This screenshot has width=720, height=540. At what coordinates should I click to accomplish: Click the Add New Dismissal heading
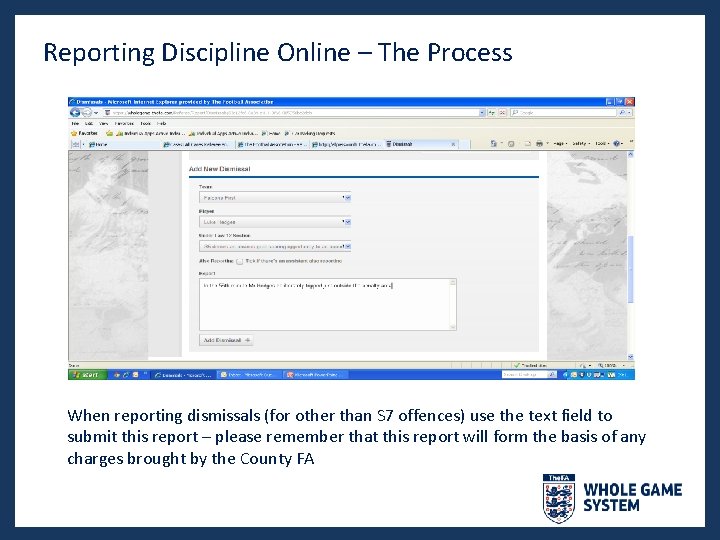[219, 169]
